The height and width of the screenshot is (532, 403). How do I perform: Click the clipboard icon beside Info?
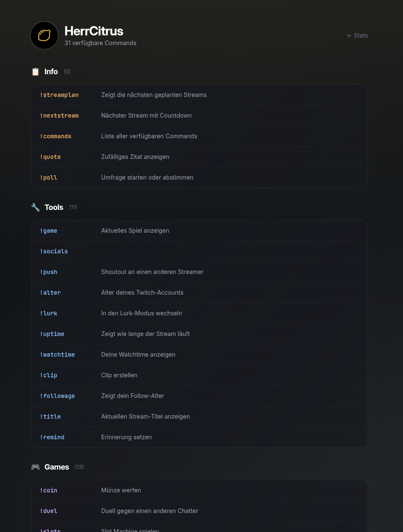point(35,71)
